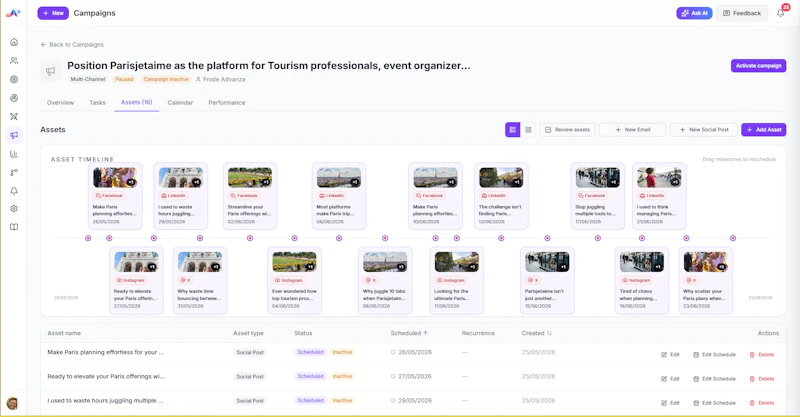Open the book documentation sidebar icon

(14, 227)
